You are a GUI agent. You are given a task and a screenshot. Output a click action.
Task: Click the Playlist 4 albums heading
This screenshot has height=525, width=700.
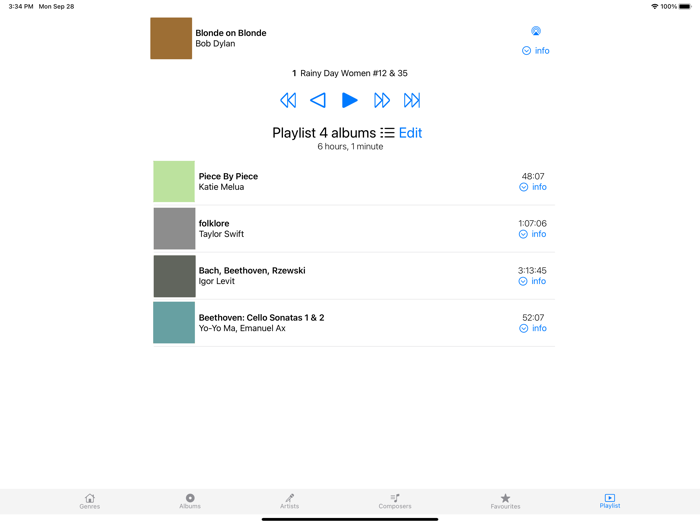(x=324, y=133)
